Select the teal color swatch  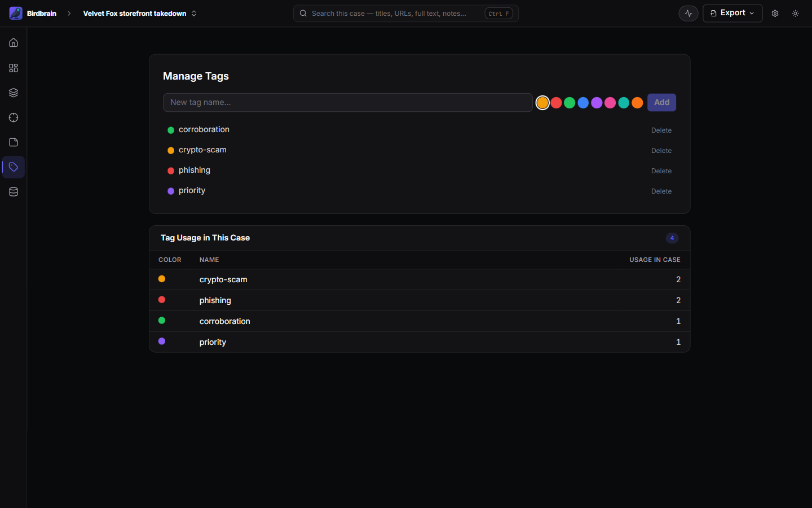coord(624,103)
